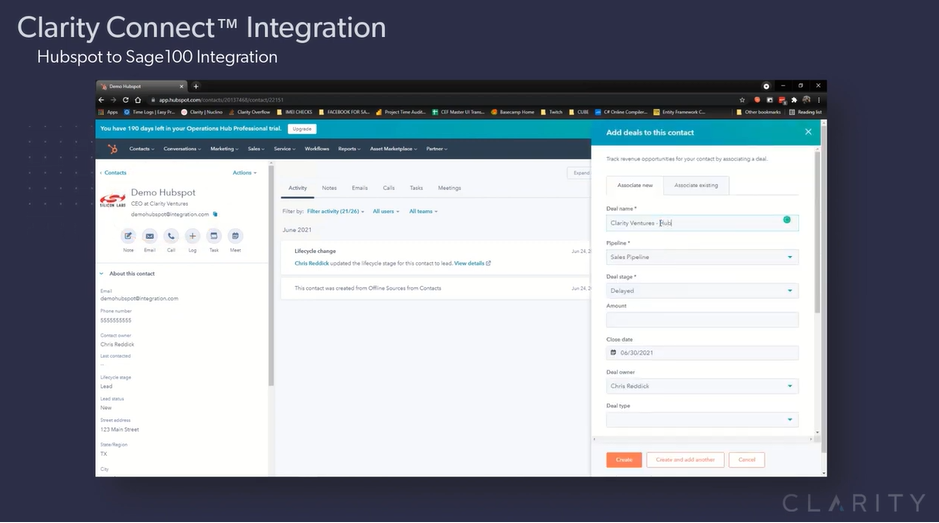Image resolution: width=939 pixels, height=523 pixels.
Task: Switch to the Notes tab
Action: point(329,188)
